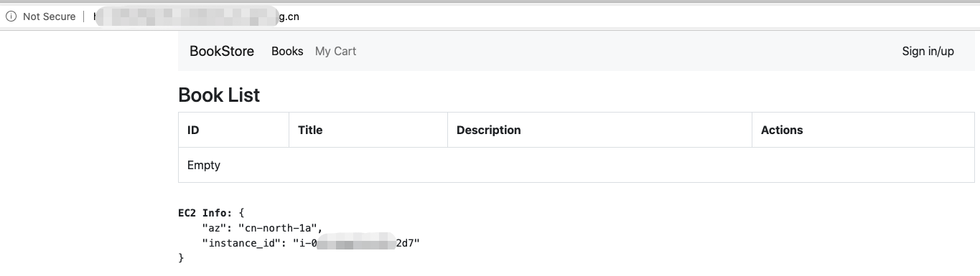Open the BookStore brand link

(x=222, y=51)
